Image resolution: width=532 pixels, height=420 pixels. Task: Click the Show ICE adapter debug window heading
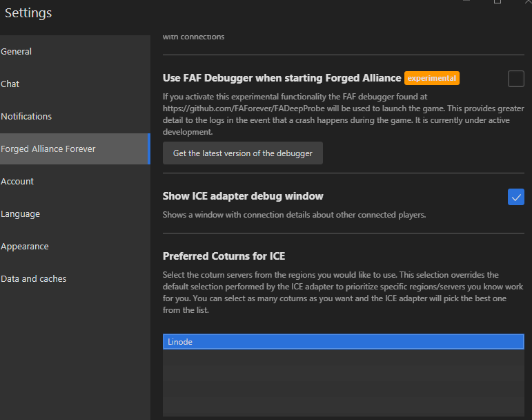(x=243, y=196)
